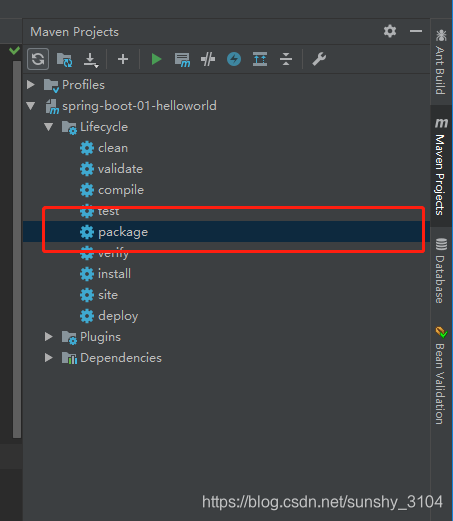This screenshot has width=453, height=521.
Task: Open the Database side tab
Action: click(x=441, y=270)
